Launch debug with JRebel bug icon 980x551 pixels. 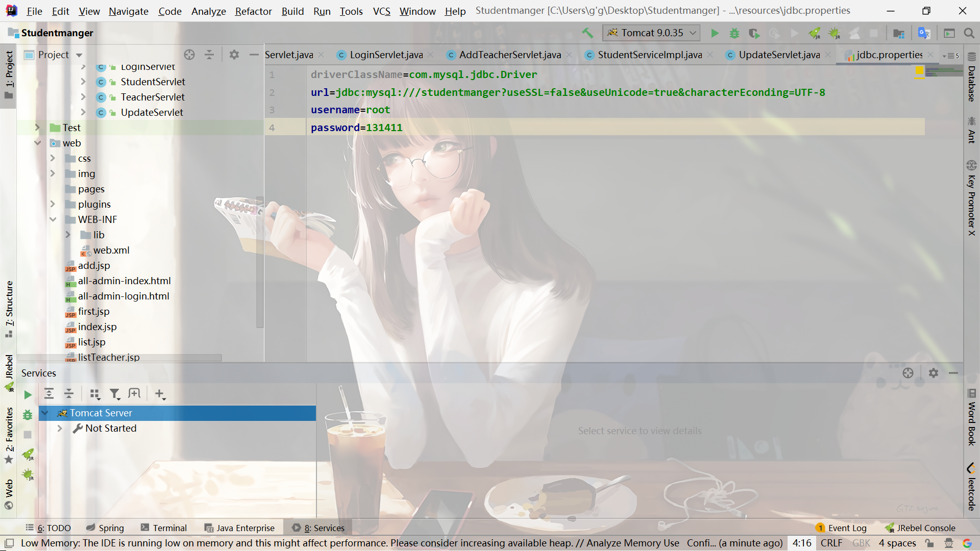click(834, 33)
